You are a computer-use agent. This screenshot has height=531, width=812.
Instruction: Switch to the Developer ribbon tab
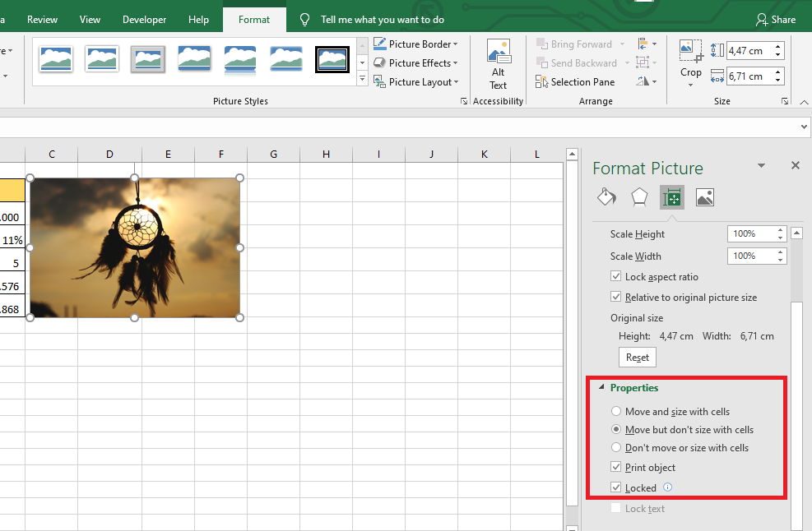click(144, 19)
